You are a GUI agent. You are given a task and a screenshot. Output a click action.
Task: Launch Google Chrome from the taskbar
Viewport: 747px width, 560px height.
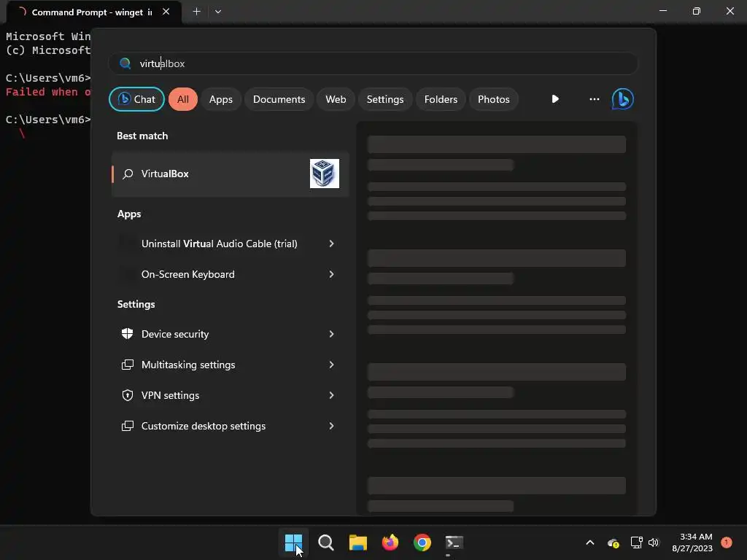coord(422,542)
